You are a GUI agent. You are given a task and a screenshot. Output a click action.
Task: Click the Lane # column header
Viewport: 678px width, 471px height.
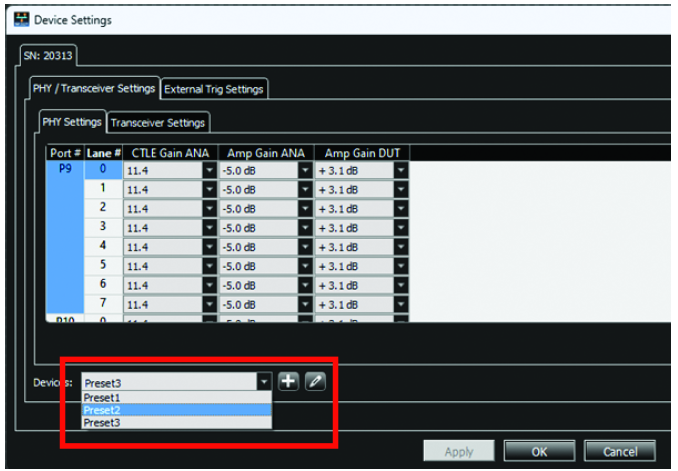[103, 153]
